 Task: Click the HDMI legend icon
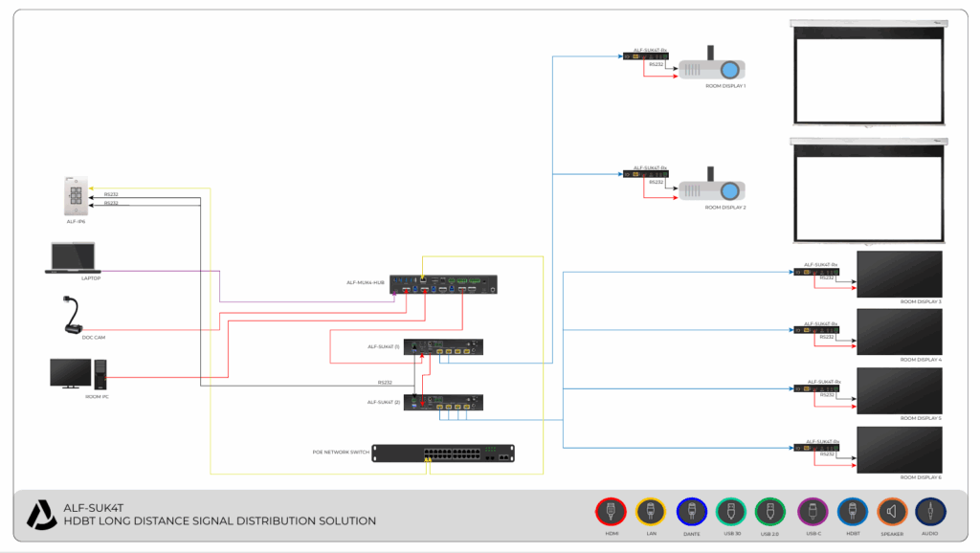[611, 512]
